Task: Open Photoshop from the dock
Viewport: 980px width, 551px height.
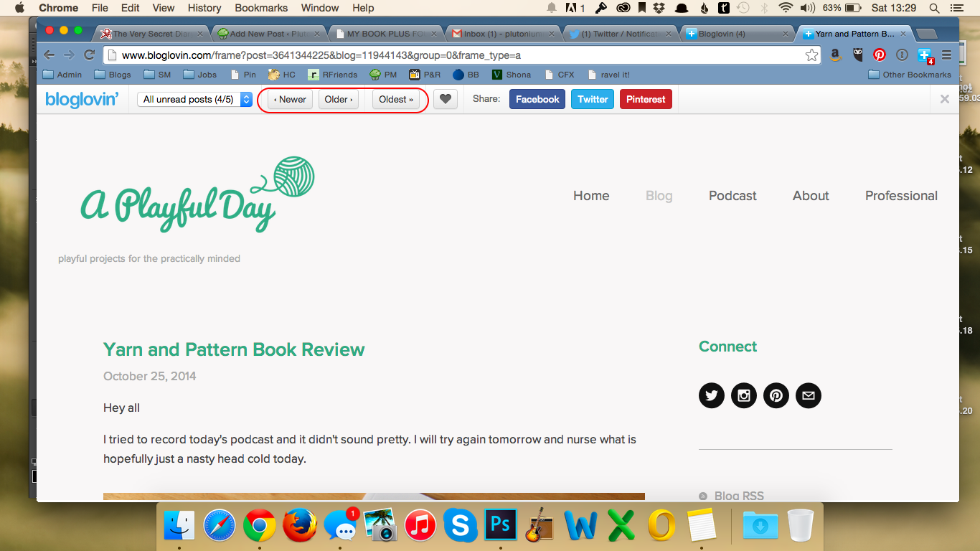Action: (501, 525)
